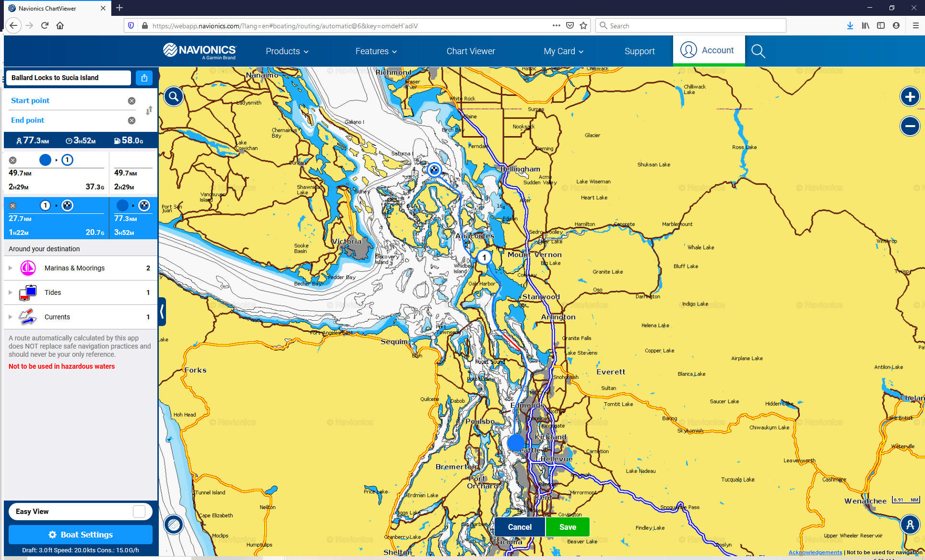Click the route mode icon at bottom right
The width and height of the screenshot is (925, 560).
pyautogui.click(x=910, y=525)
